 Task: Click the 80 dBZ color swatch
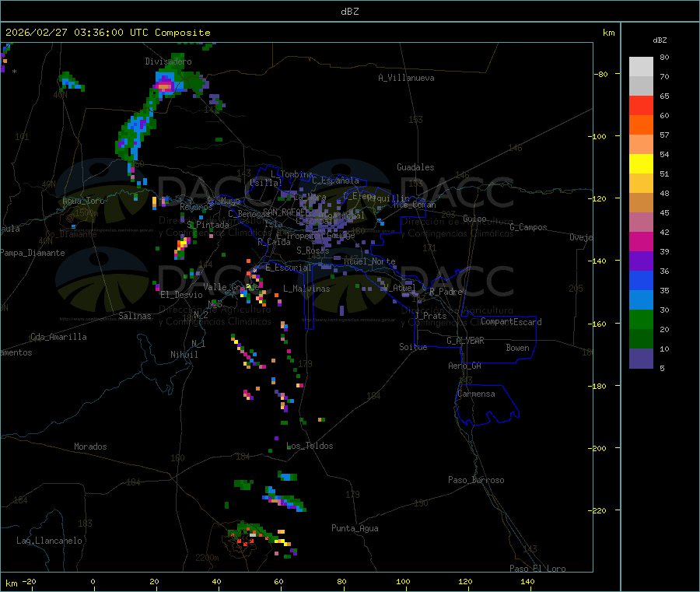(641, 67)
